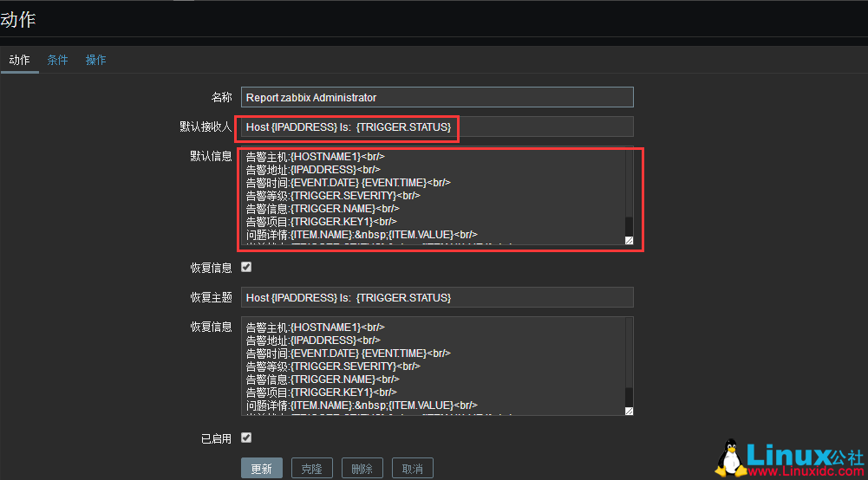
Task: Click the 恢复信息 text area resize handle
Action: (x=629, y=411)
